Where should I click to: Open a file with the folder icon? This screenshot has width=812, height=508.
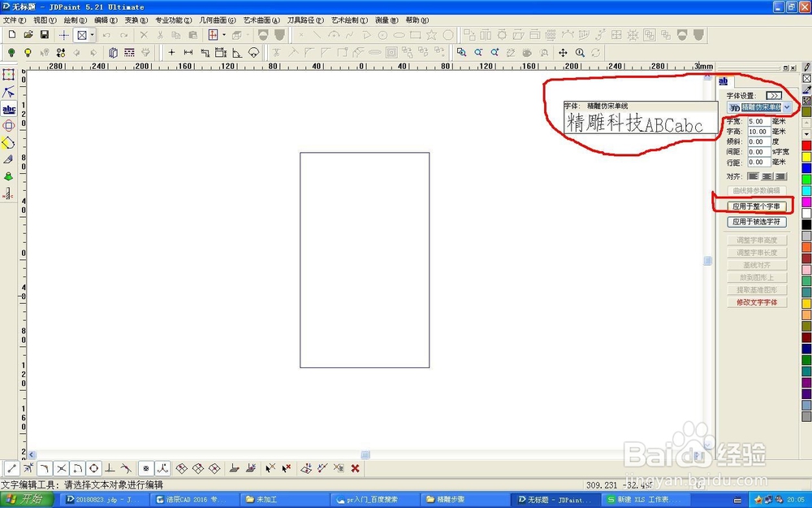point(28,35)
